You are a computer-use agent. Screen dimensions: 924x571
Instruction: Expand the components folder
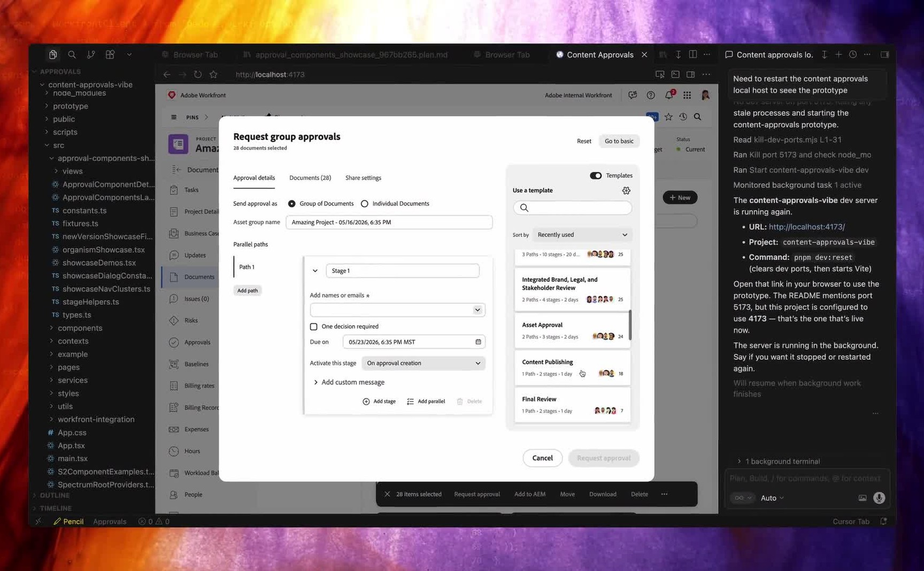point(80,328)
